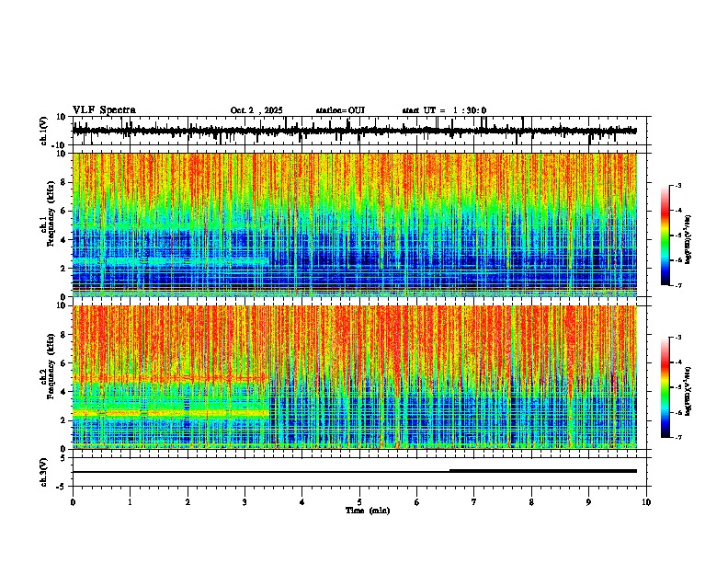Click the time axis tick label "7"
Viewport: 728px width, 563px height.
point(474,502)
